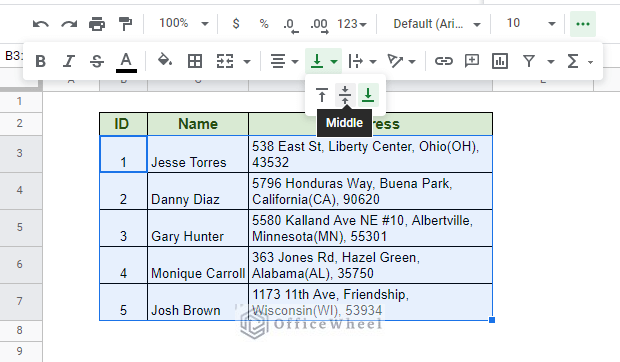Viewport: 620px width, 362px height.
Task: Decrease decimal places button
Action: [x=291, y=26]
